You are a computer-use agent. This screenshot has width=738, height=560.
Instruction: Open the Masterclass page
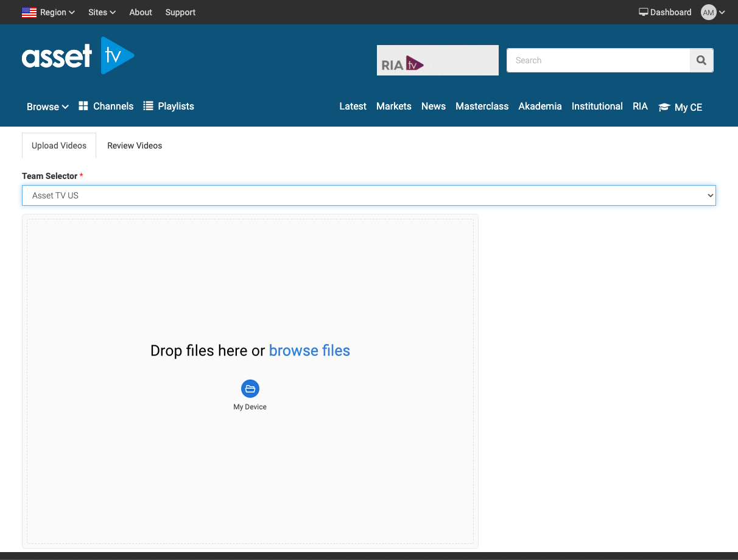click(x=482, y=106)
